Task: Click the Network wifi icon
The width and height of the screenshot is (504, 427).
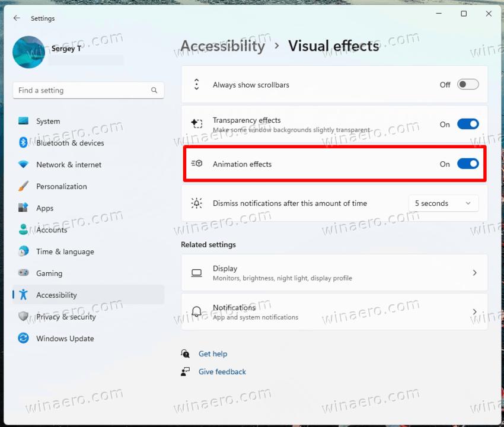Action: pos(23,164)
